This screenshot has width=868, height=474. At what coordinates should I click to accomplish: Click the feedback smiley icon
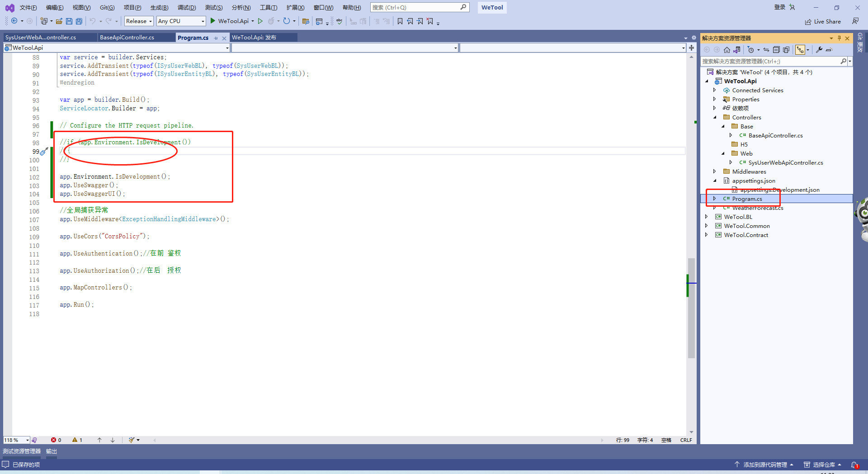855,21
